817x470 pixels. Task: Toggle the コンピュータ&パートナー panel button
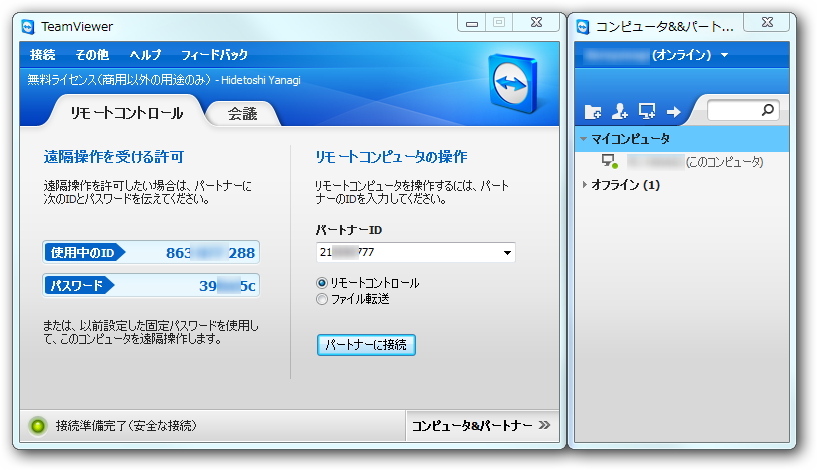(x=481, y=426)
